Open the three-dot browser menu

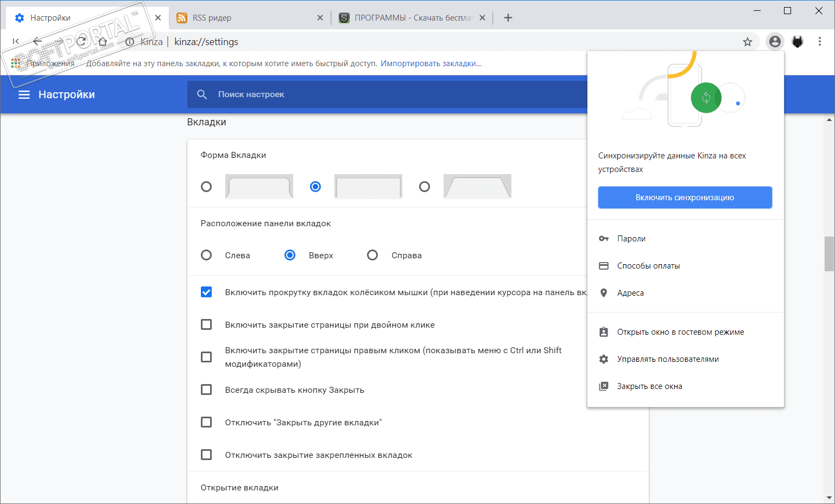tap(820, 42)
